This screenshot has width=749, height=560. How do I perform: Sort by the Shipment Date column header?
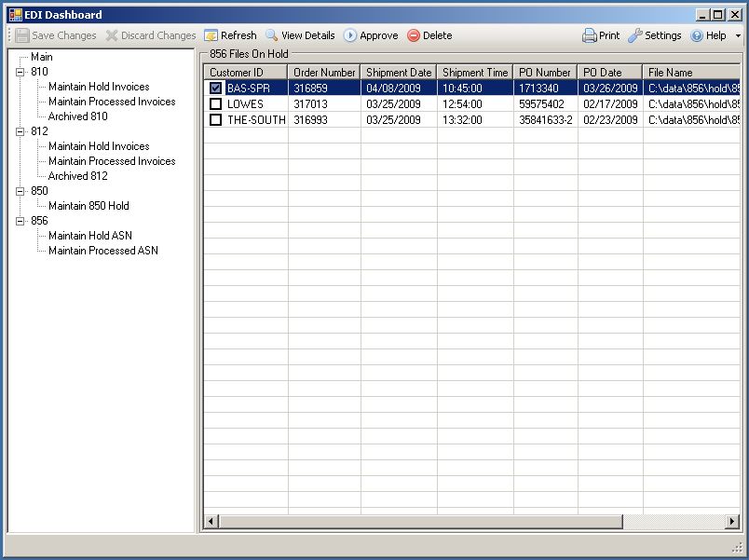pyautogui.click(x=399, y=72)
